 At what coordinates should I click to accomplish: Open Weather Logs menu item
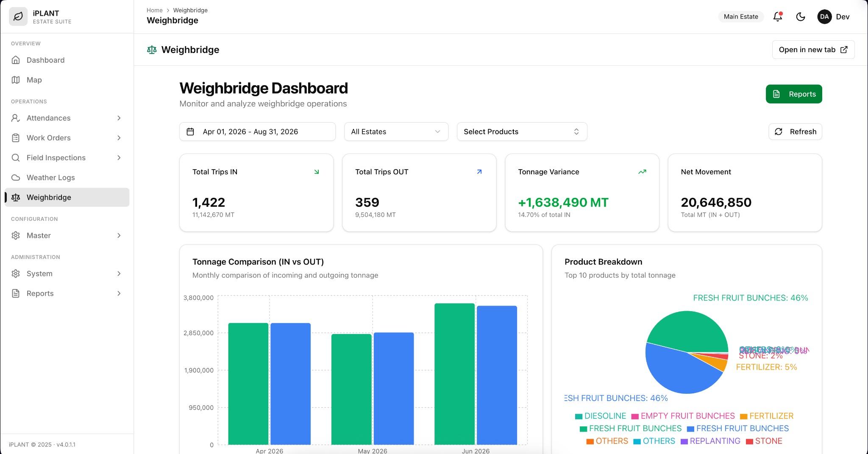67,178
